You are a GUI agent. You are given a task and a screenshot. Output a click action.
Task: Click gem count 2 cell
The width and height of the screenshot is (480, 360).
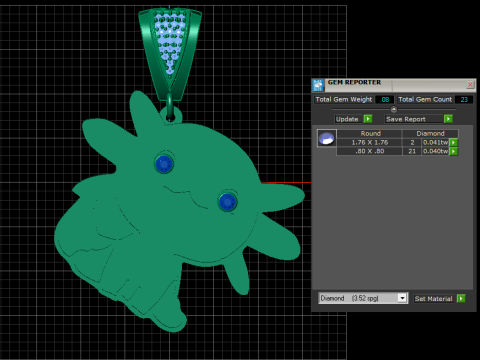coord(412,142)
